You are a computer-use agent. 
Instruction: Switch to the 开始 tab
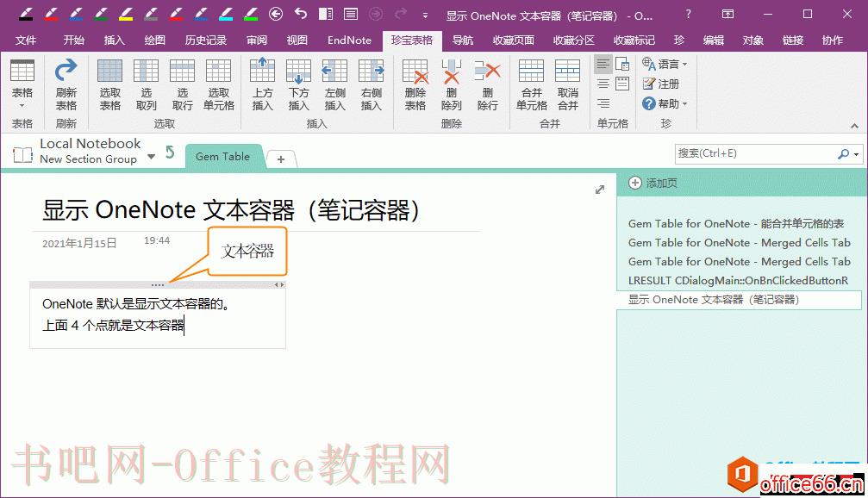coord(73,40)
